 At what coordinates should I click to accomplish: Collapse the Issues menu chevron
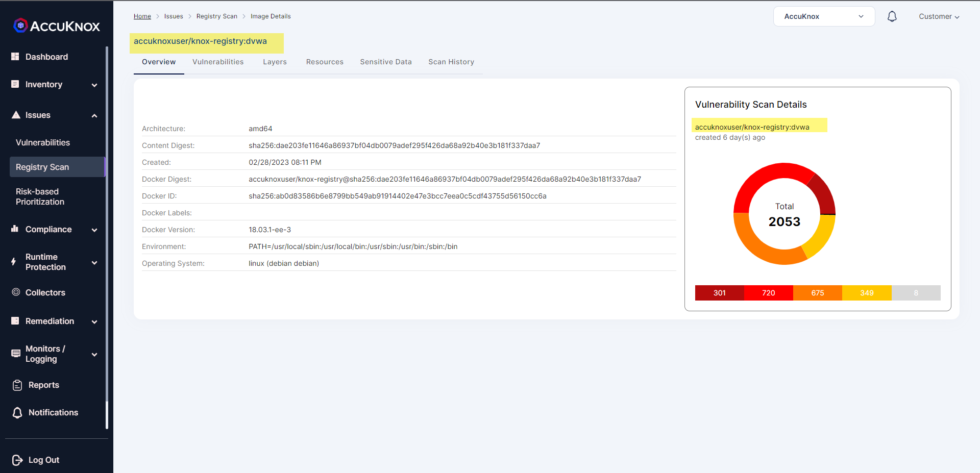click(x=94, y=116)
